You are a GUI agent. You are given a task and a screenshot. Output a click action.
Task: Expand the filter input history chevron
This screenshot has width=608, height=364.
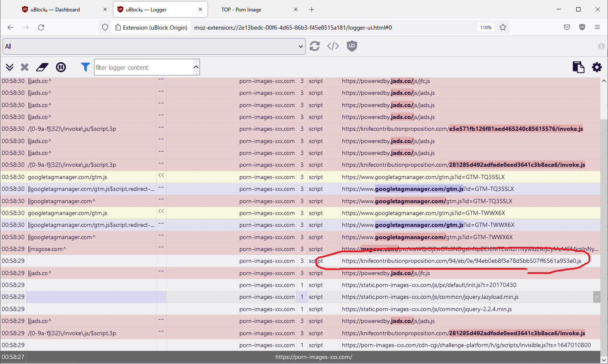(x=196, y=67)
